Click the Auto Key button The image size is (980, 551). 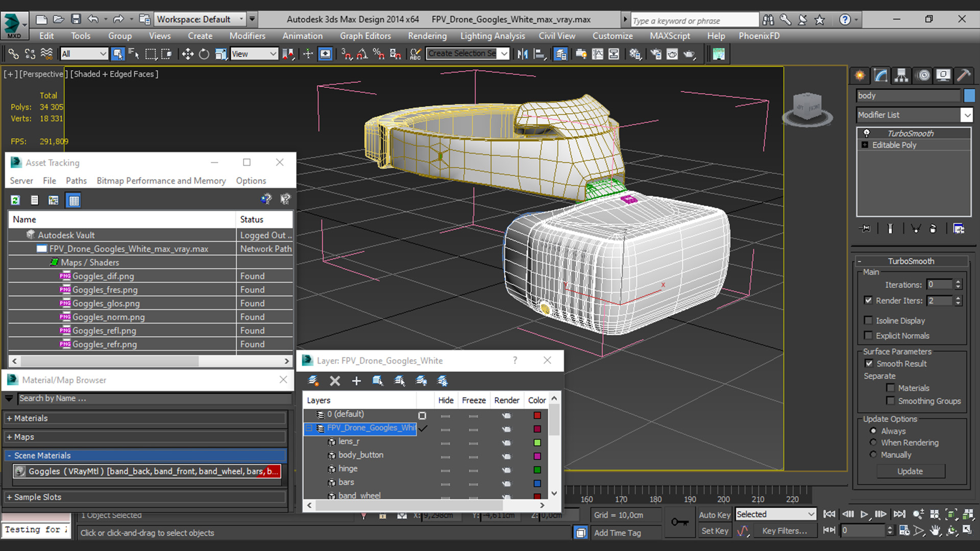tap(714, 515)
